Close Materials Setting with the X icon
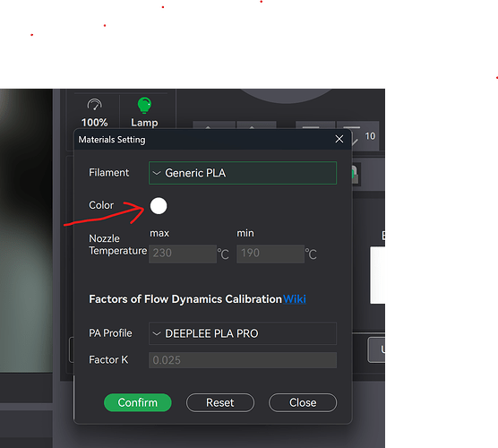The height and width of the screenshot is (448, 498). tap(339, 139)
